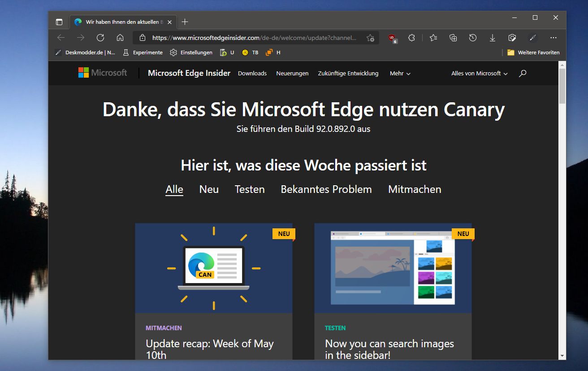
Task: Open the Favorites star icon
Action: 433,38
